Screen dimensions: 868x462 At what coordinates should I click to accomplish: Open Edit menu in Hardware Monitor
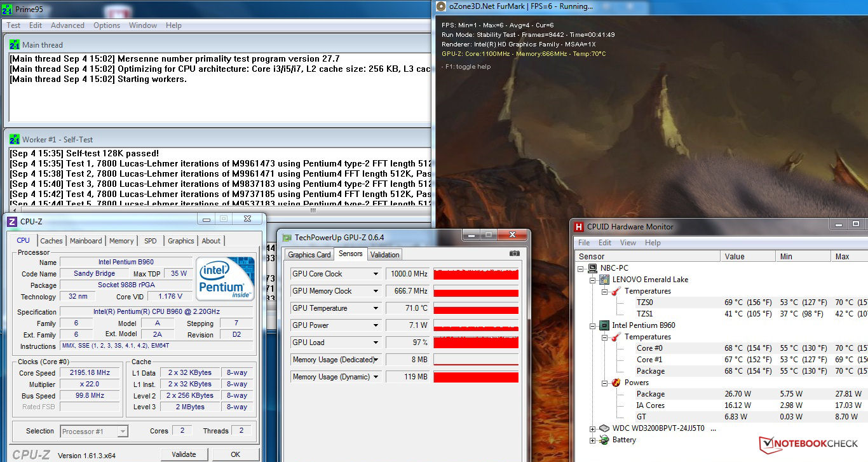pyautogui.click(x=605, y=243)
